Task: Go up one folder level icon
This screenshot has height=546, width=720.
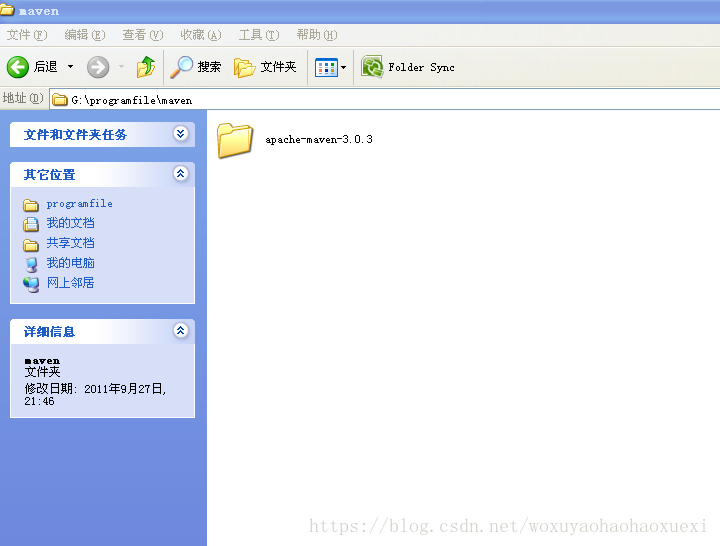Action: tap(146, 67)
